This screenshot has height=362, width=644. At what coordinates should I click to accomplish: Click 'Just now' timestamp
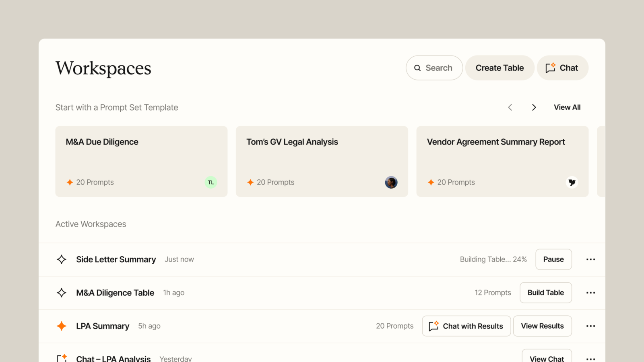(179, 259)
